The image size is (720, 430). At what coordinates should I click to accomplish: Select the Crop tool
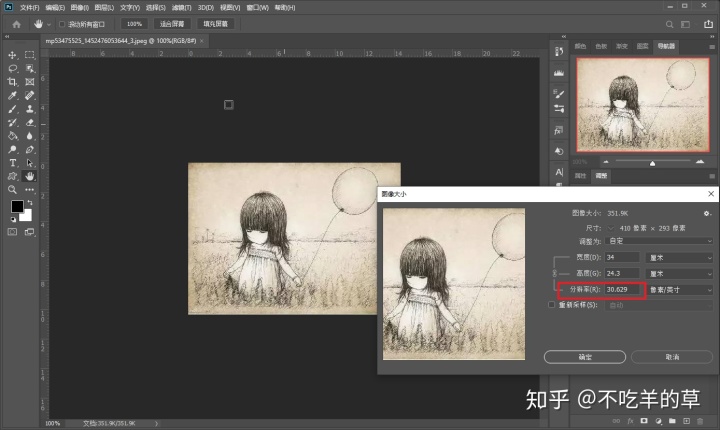(12, 82)
